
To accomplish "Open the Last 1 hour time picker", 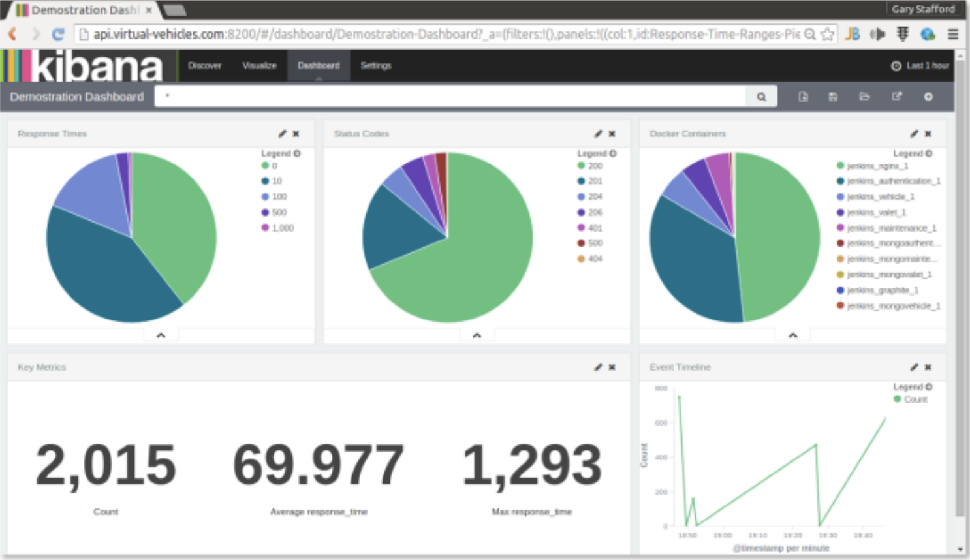I will [920, 65].
